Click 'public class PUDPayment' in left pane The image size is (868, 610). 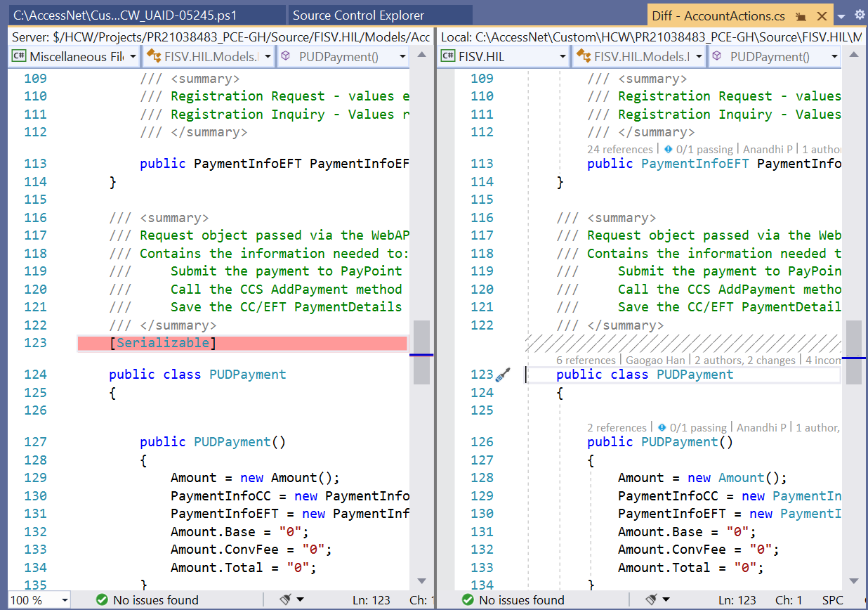[197, 375]
